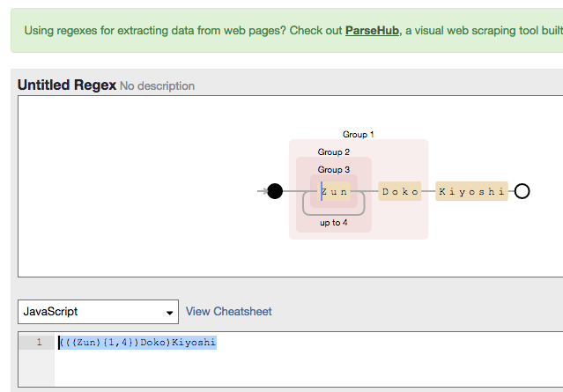Screen dimensions: 563x392
Task: Click the filled start node circle
Action: pyautogui.click(x=275, y=191)
